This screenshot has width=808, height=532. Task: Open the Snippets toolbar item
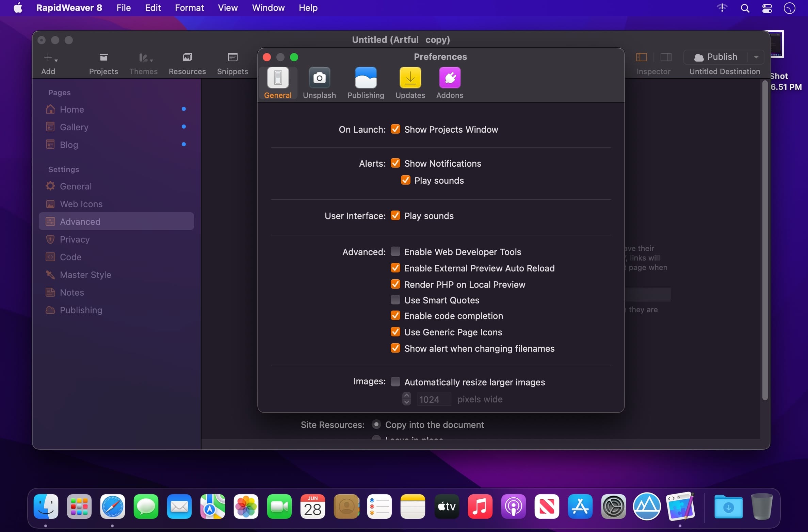[x=232, y=64]
